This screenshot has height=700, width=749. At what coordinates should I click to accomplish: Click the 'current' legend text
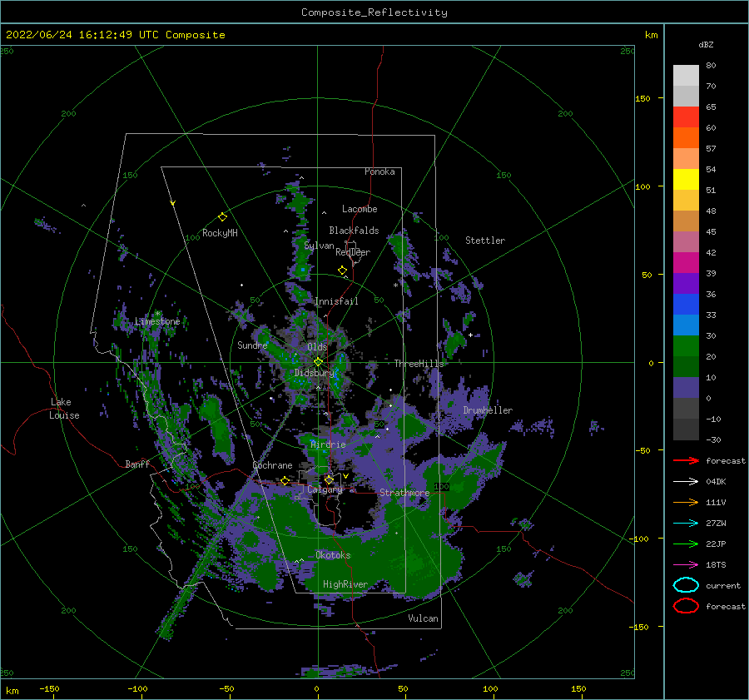(723, 585)
